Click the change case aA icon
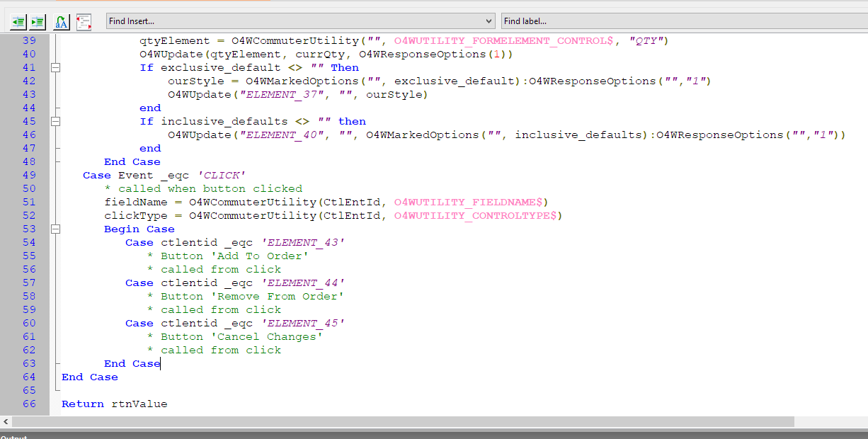Viewport: 868px width, 439px height. click(x=62, y=22)
